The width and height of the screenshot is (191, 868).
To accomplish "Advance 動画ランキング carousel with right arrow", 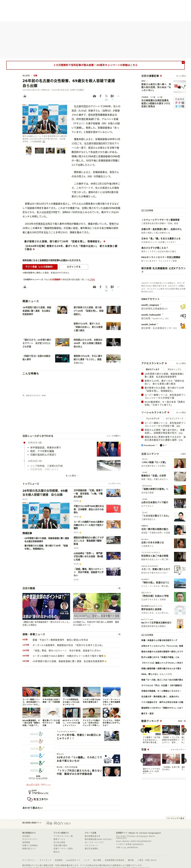I will [184, 730].
